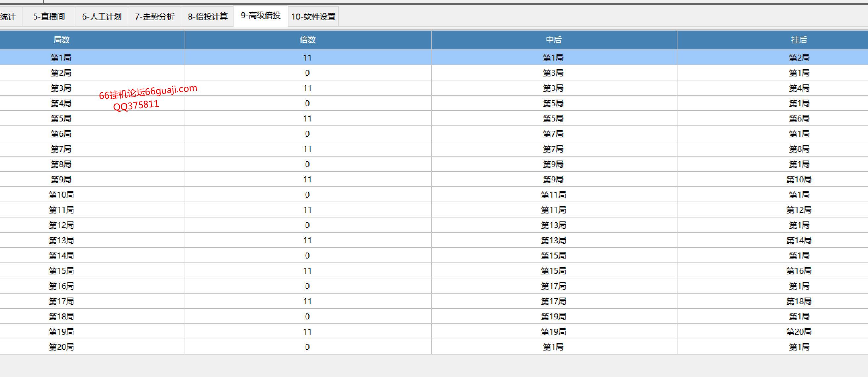Screen dimensions: 868x377
Task: Click 中后 cell 第1局 in row 第20局
Action: (x=554, y=347)
